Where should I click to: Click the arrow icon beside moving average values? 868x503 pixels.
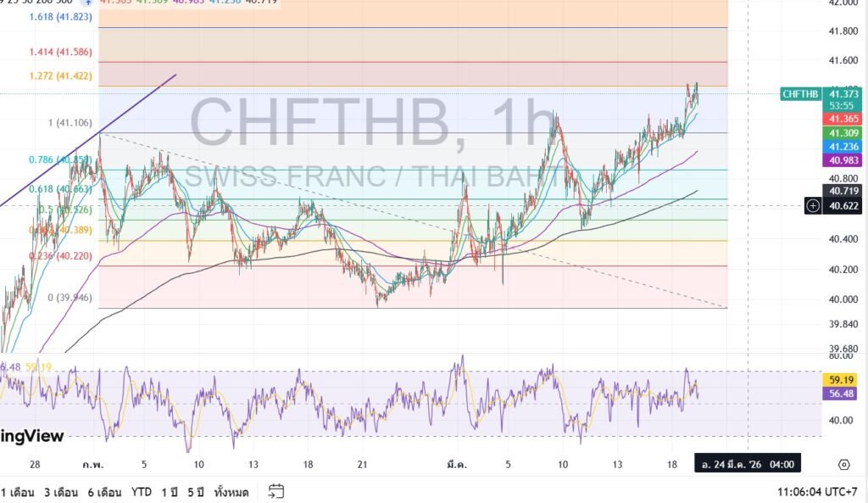click(87, 3)
